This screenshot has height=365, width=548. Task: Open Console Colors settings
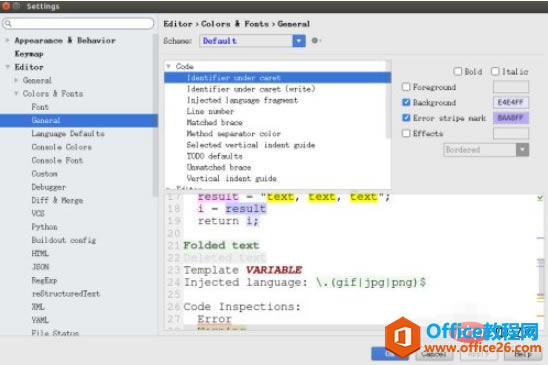click(62, 147)
